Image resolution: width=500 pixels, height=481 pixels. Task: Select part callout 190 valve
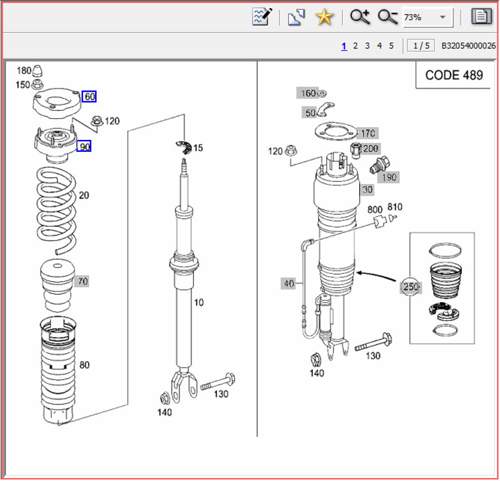(x=388, y=177)
